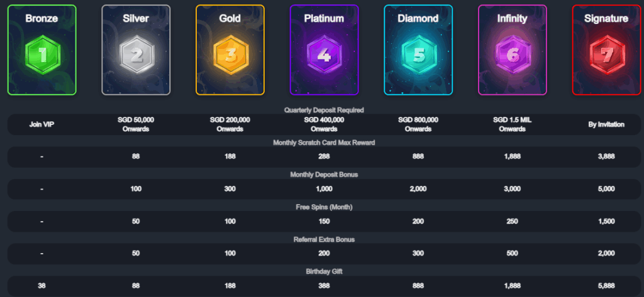The image size is (644, 297).
Task: Click the Quarterly Deposit Required heading
Action: tap(324, 110)
